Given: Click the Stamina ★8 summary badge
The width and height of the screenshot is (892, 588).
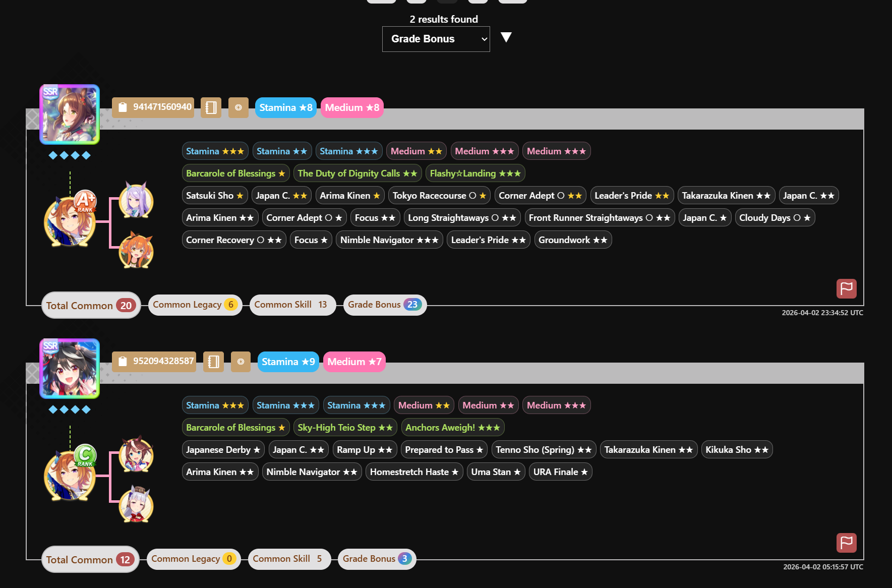Looking at the screenshot, I should pyautogui.click(x=286, y=107).
